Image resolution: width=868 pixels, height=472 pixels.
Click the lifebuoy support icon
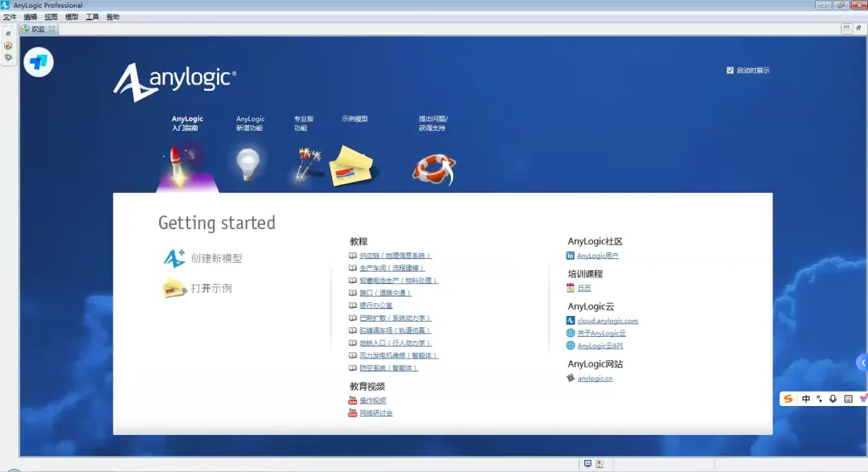(x=434, y=169)
